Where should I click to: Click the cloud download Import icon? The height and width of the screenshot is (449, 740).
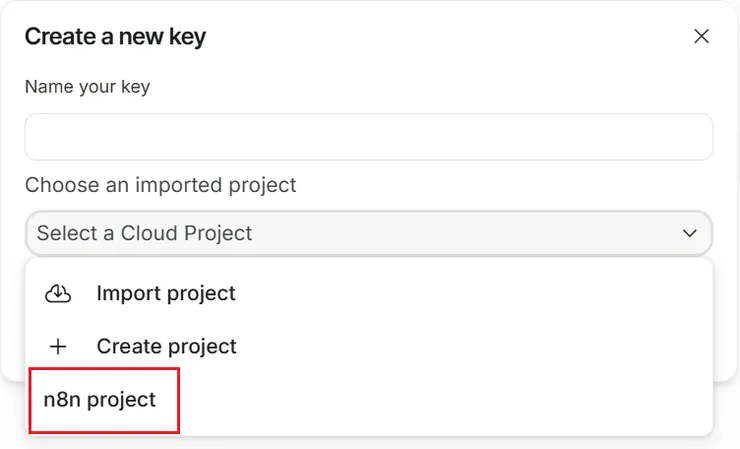coord(58,294)
